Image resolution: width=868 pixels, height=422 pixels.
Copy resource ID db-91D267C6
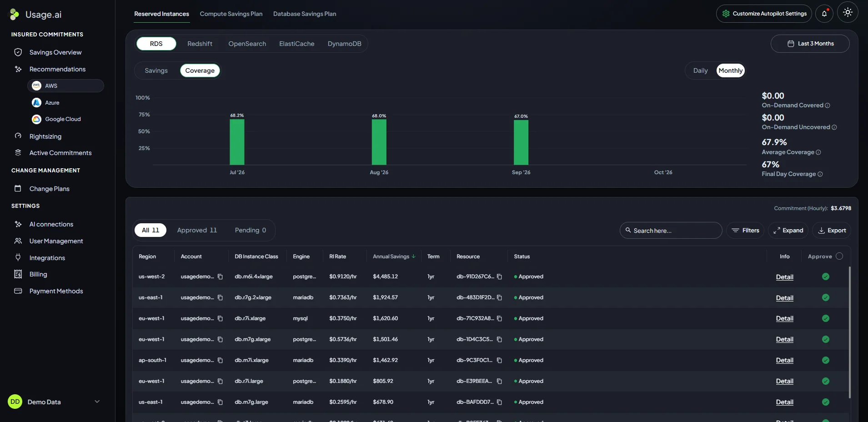tap(499, 276)
